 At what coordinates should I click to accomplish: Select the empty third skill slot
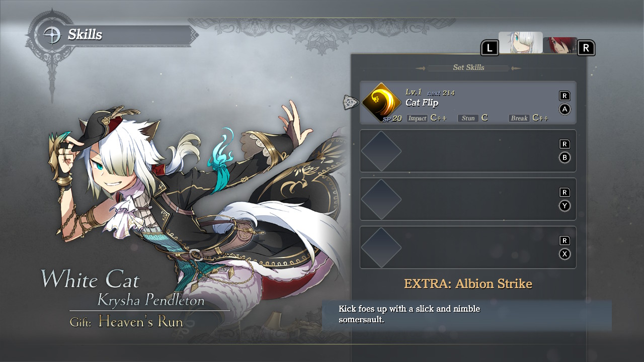click(468, 199)
